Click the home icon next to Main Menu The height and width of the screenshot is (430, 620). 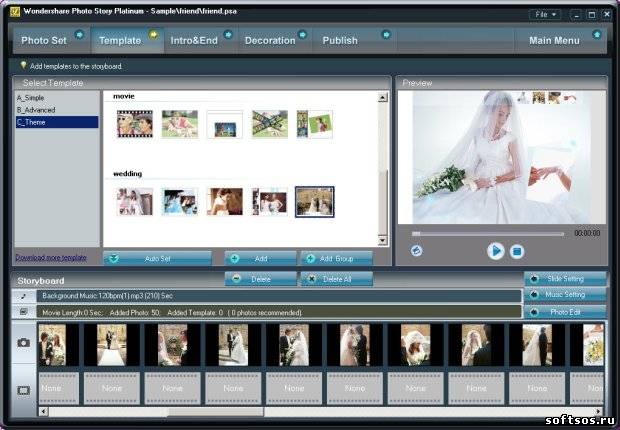click(597, 35)
